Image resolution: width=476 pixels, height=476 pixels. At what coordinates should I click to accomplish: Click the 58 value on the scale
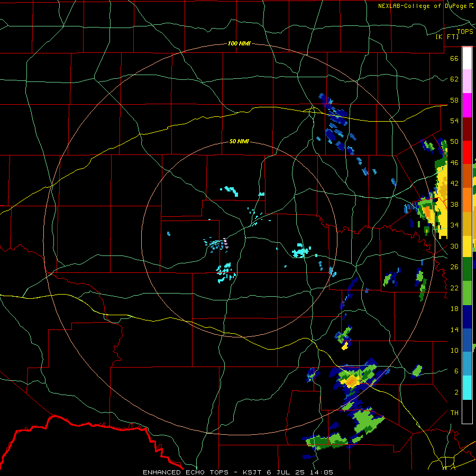pyautogui.click(x=454, y=100)
